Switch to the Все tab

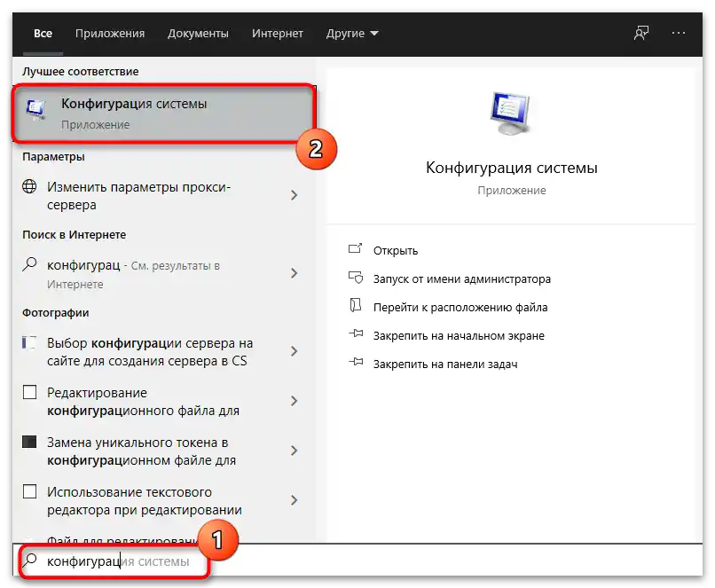[43, 34]
